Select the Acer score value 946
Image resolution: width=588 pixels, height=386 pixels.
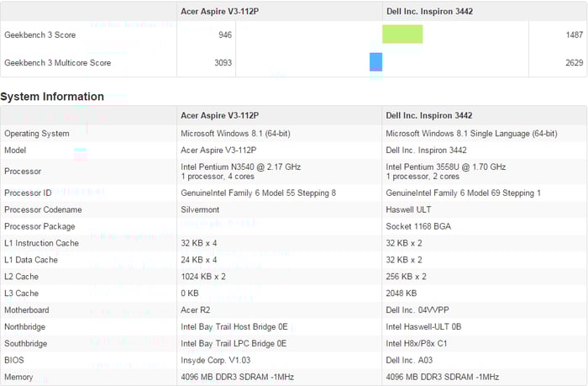click(224, 35)
